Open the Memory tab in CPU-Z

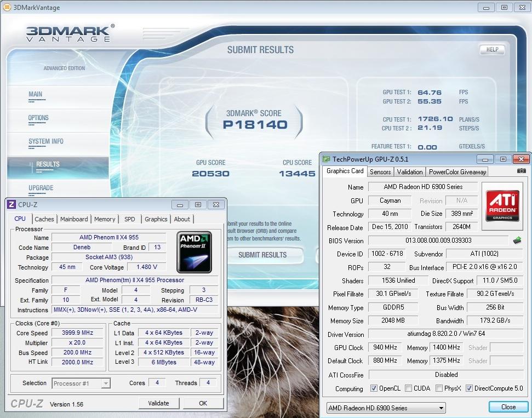[105, 219]
